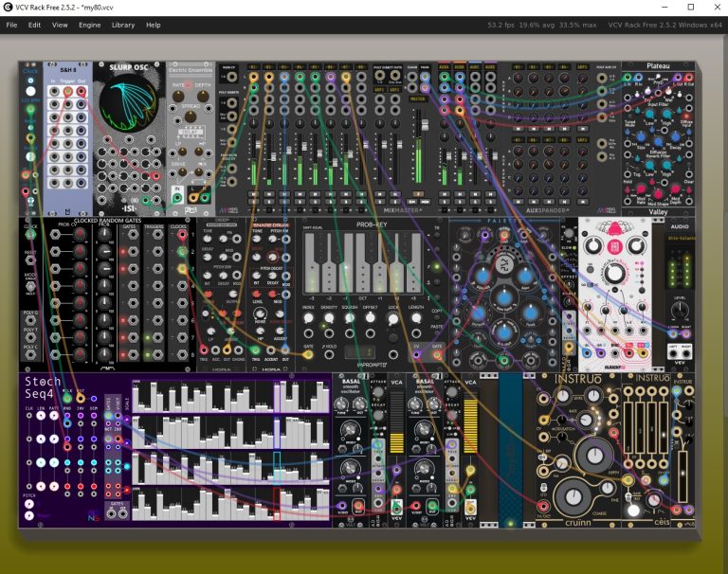The width and height of the screenshot is (728, 574).
Task: Open the Engine menu
Action: coord(90,25)
